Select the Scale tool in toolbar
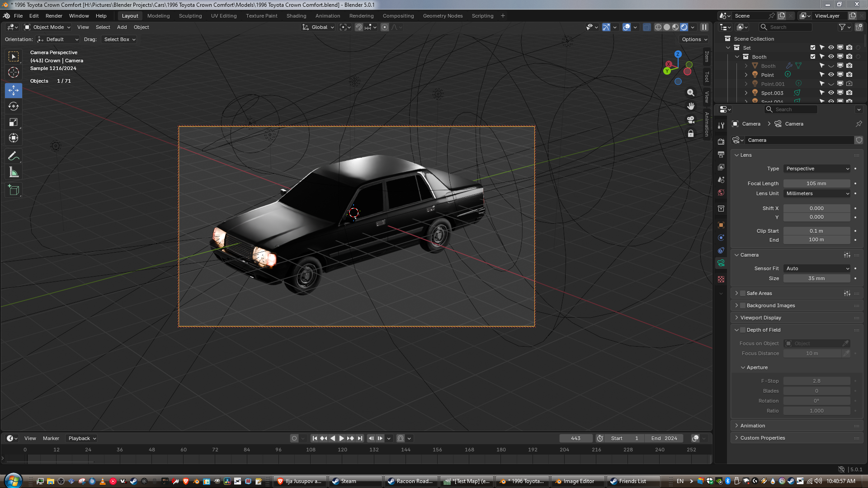This screenshot has width=868, height=488. coord(14,122)
